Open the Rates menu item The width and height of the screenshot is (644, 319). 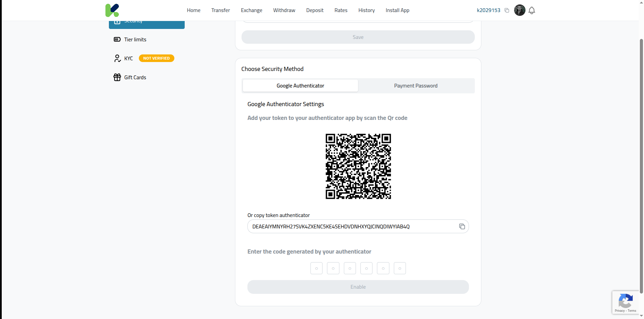(340, 10)
